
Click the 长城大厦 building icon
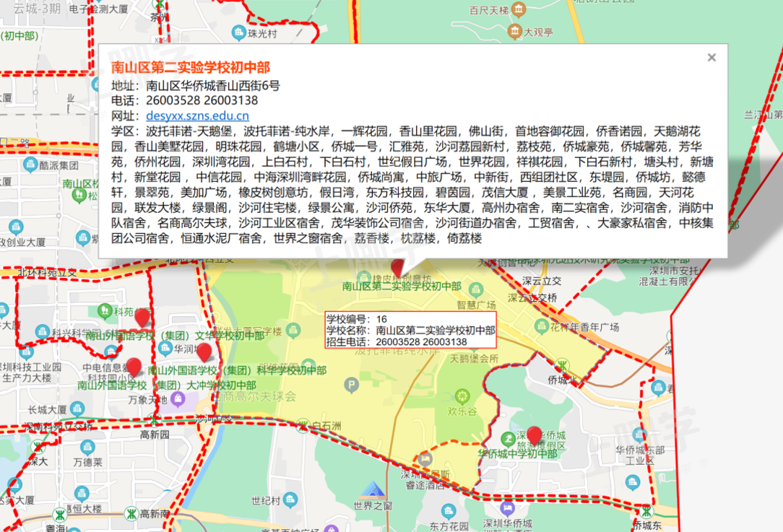[x=77, y=409]
